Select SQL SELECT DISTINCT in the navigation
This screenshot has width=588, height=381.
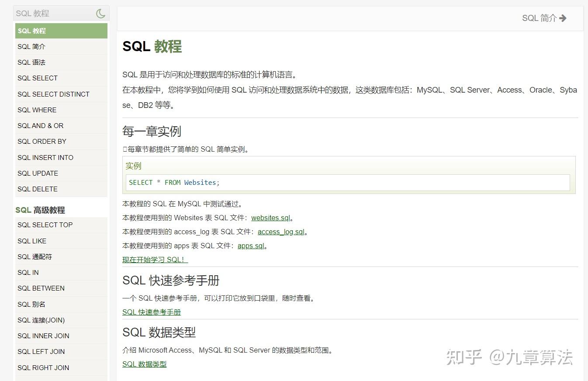[x=53, y=94]
